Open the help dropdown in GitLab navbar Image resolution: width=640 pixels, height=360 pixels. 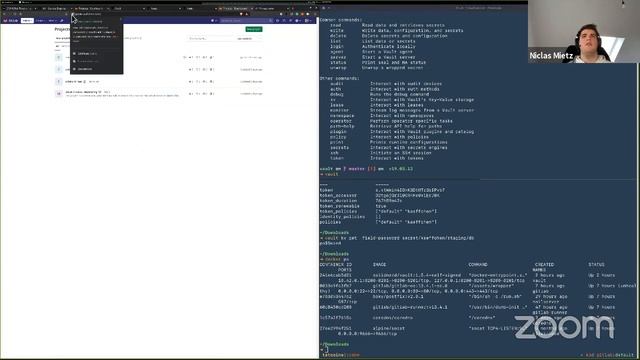click(x=299, y=20)
